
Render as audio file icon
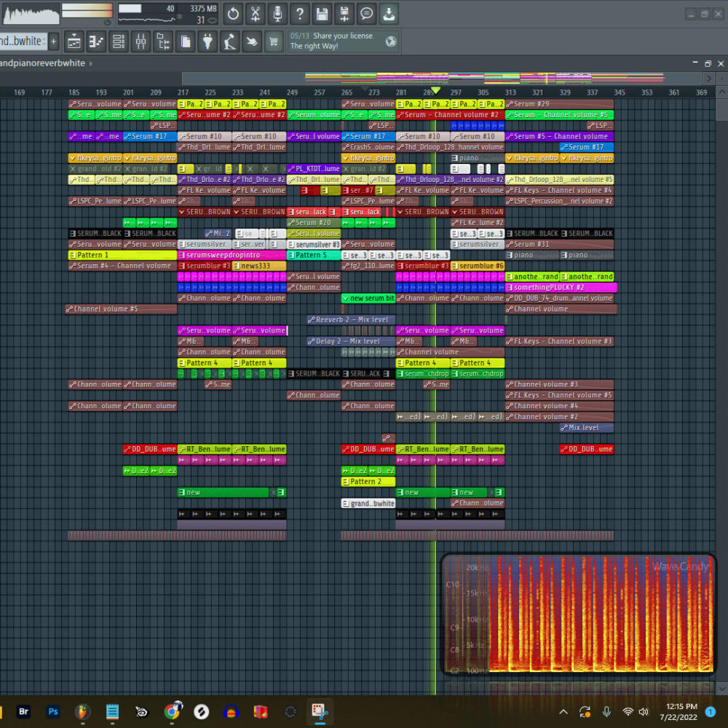point(344,14)
